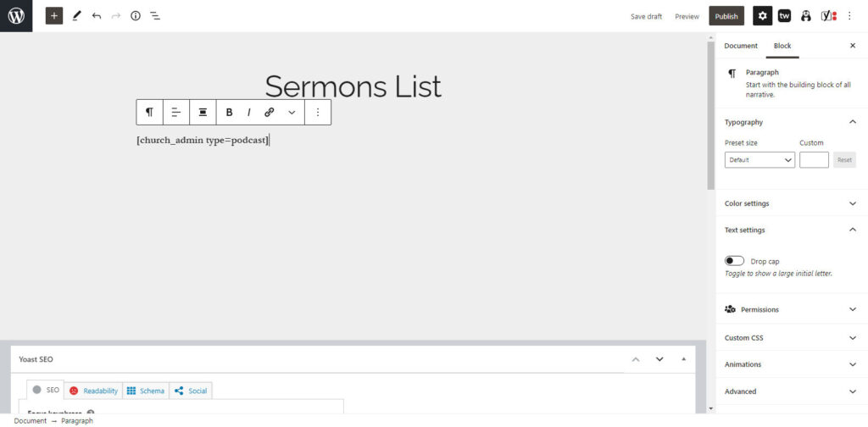
Task: Click the Save draft link
Action: click(x=646, y=16)
